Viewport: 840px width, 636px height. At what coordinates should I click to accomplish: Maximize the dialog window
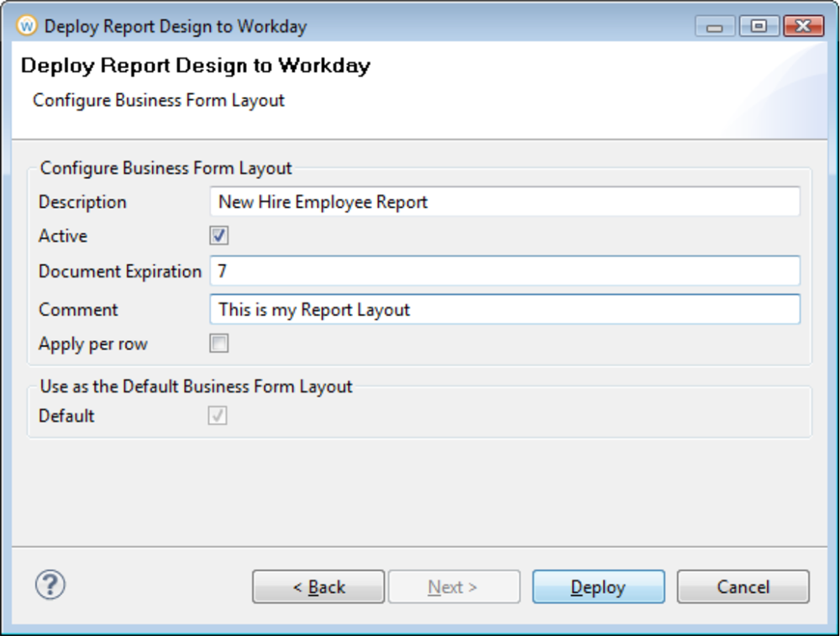(x=759, y=26)
